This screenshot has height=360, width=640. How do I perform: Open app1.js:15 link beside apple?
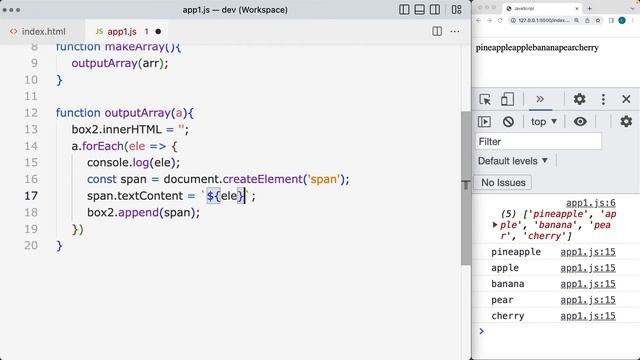[x=588, y=268]
